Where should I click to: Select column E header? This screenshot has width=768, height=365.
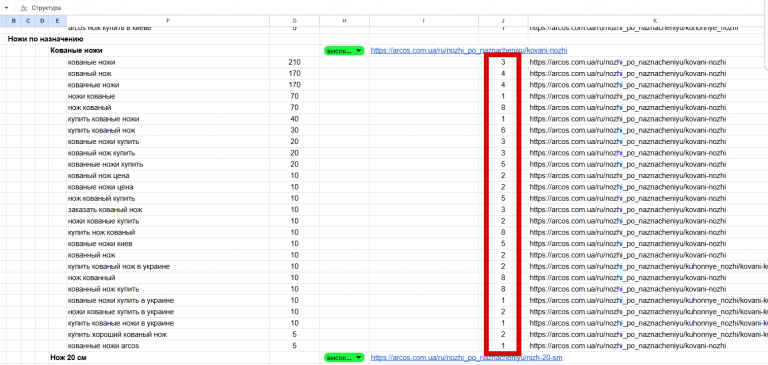pyautogui.click(x=58, y=21)
